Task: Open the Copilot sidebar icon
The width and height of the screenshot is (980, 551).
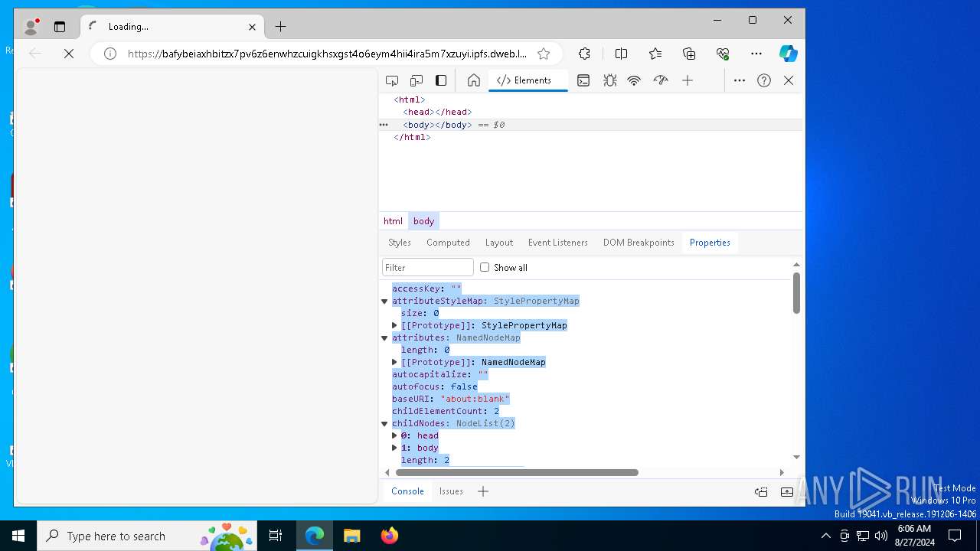Action: click(x=789, y=54)
